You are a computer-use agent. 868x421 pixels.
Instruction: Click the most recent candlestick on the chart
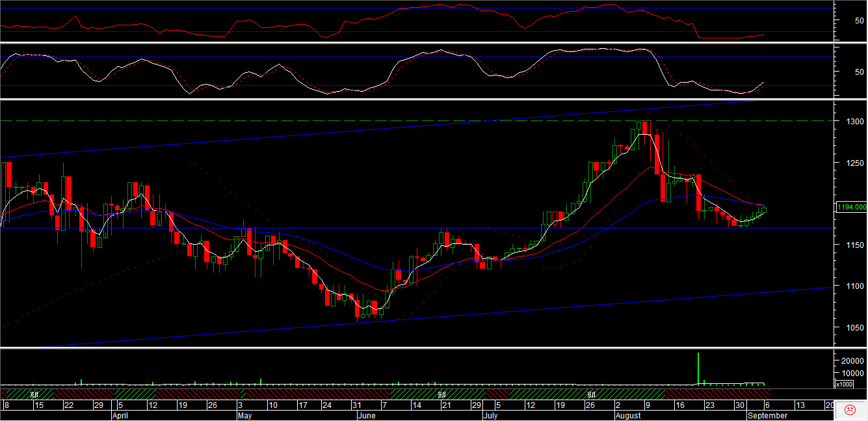(763, 210)
